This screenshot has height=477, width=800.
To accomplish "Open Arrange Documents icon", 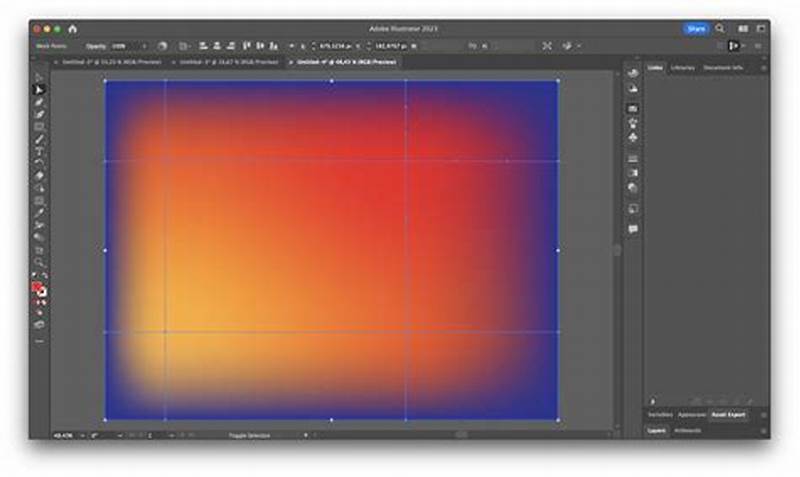I will (743, 29).
